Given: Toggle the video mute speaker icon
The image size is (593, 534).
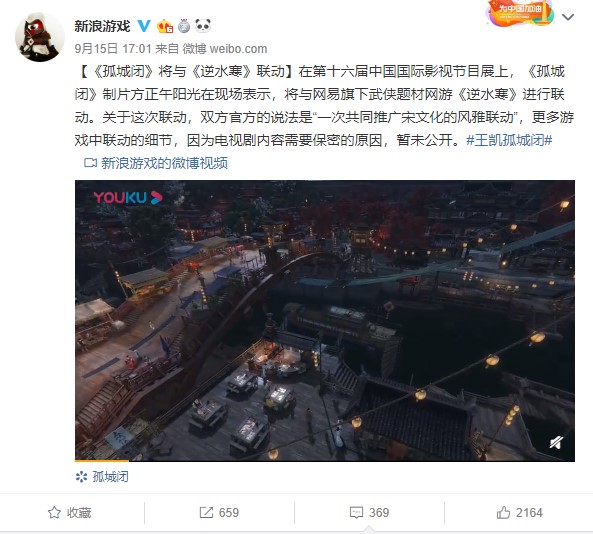Looking at the screenshot, I should click(557, 442).
